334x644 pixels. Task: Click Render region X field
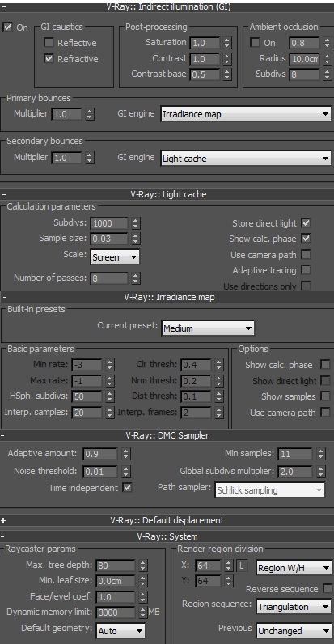pyautogui.click(x=209, y=566)
